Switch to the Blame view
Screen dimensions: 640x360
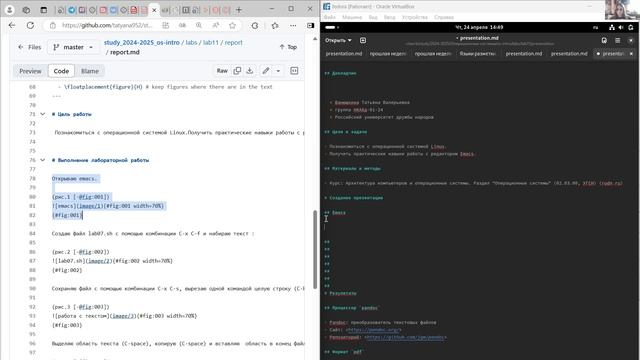pos(90,71)
